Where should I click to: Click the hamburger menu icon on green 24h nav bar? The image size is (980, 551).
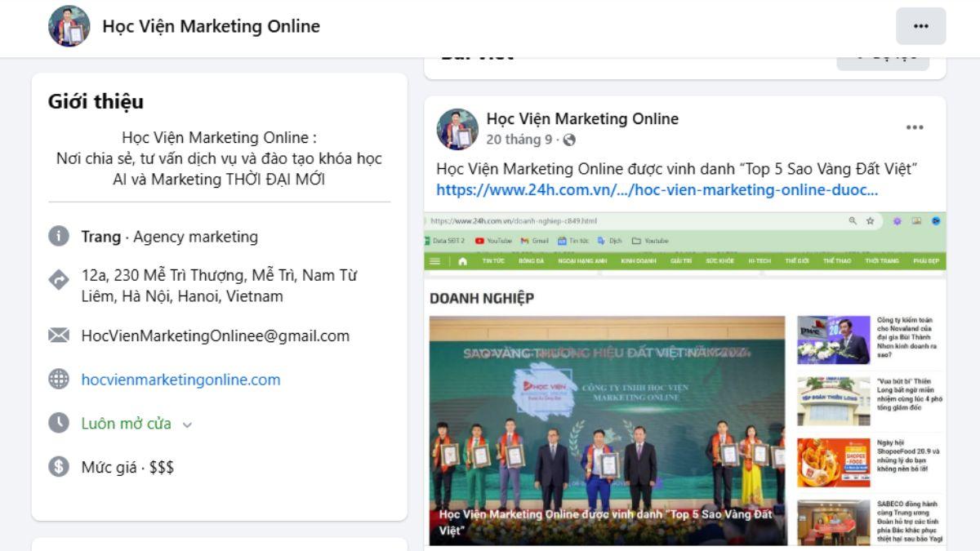click(434, 261)
